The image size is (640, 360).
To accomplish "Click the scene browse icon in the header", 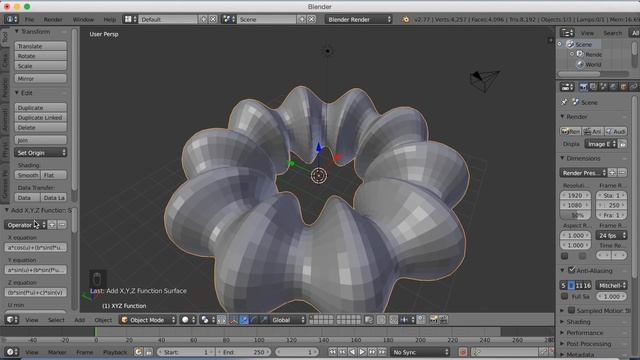I will coord(228,19).
